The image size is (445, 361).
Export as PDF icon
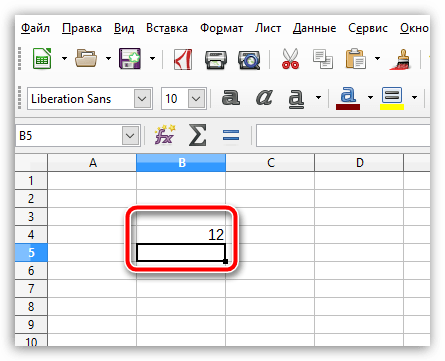click(x=183, y=59)
